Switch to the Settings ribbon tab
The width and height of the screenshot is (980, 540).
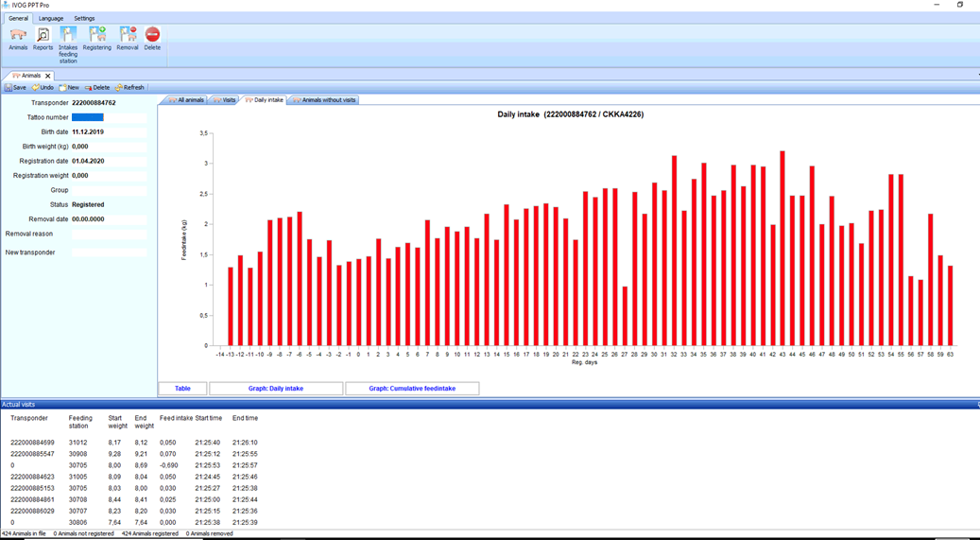[x=84, y=19]
